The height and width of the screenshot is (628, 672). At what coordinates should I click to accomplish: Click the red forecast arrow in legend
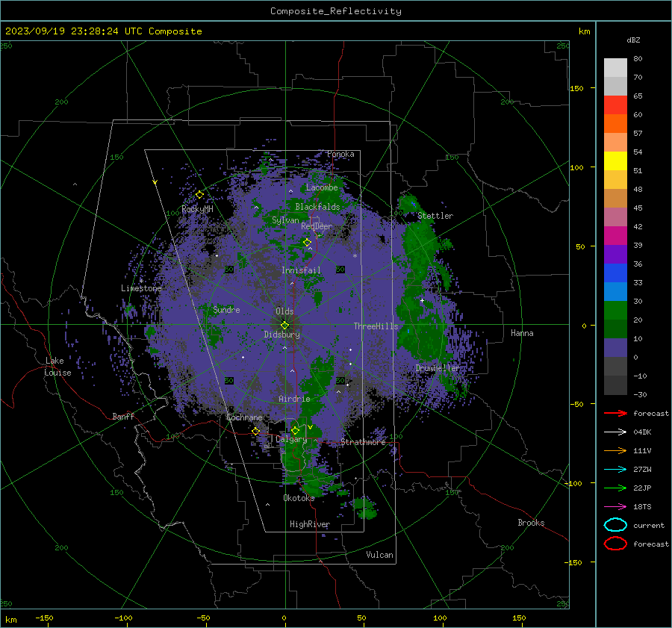pos(615,413)
